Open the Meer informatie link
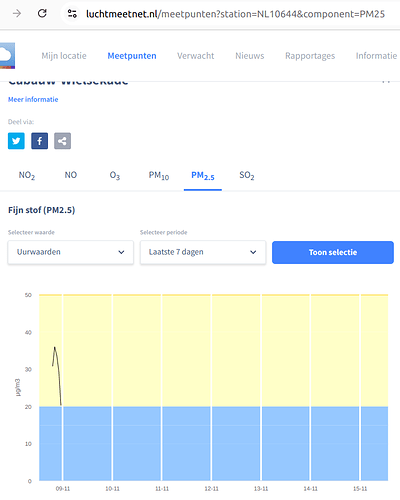This screenshot has height=500, width=400. [33, 99]
